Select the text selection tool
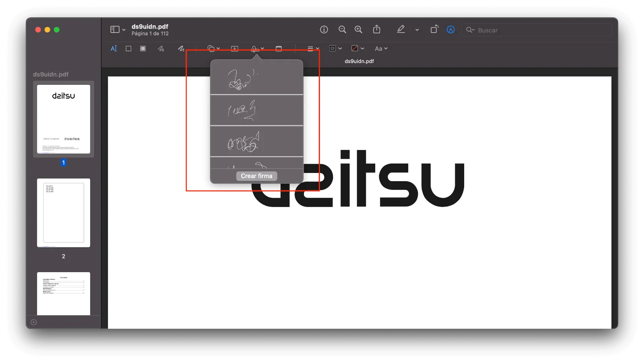This screenshot has width=644, height=363. point(114,49)
